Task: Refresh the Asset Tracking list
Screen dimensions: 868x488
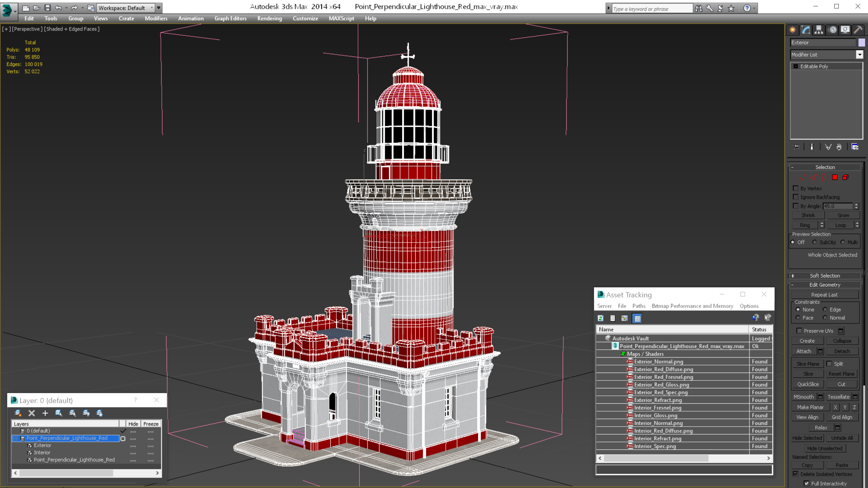Action: pos(600,318)
